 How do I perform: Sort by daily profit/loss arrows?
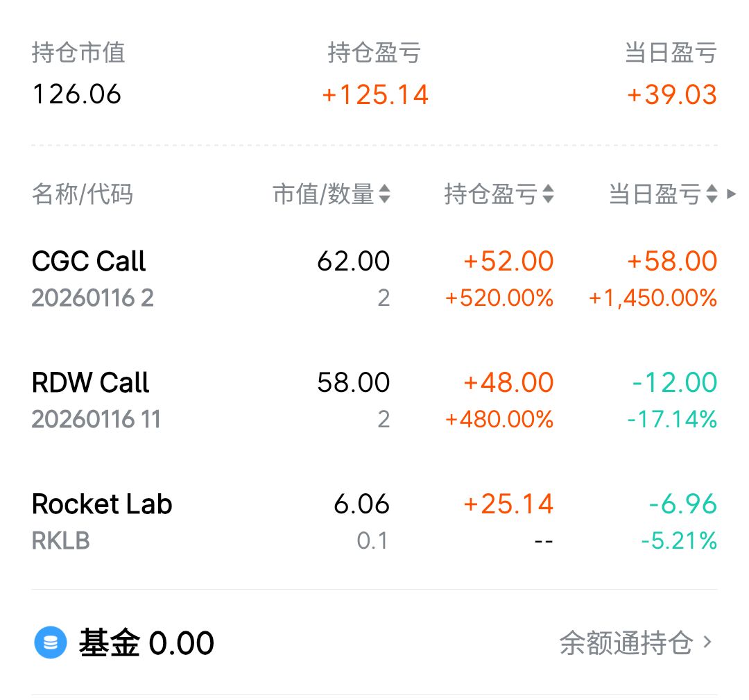click(x=712, y=195)
